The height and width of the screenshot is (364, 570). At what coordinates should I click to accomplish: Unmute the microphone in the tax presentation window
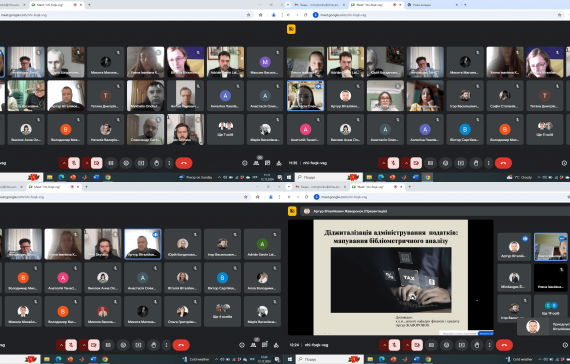[394, 345]
